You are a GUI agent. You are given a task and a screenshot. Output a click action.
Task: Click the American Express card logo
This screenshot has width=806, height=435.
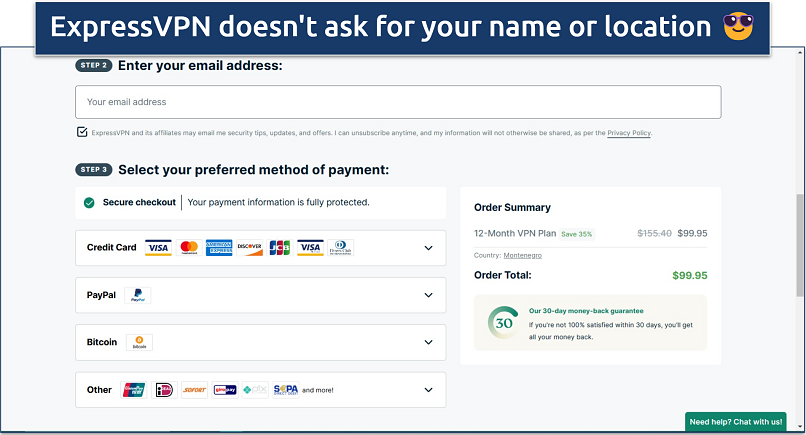pos(219,248)
